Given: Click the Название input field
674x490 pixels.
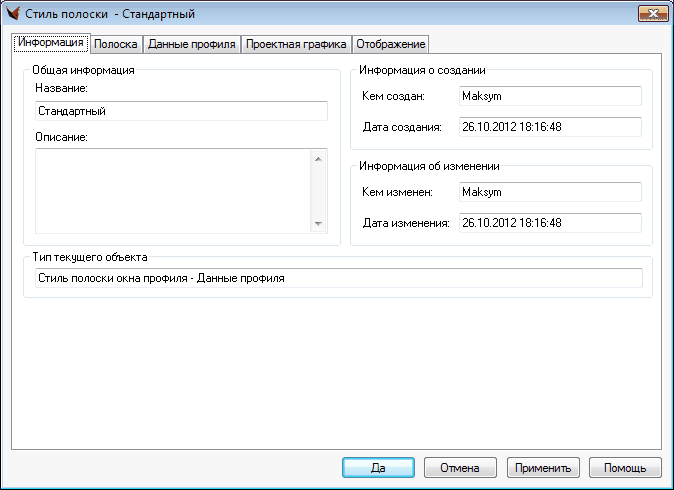Looking at the screenshot, I should click(x=180, y=111).
